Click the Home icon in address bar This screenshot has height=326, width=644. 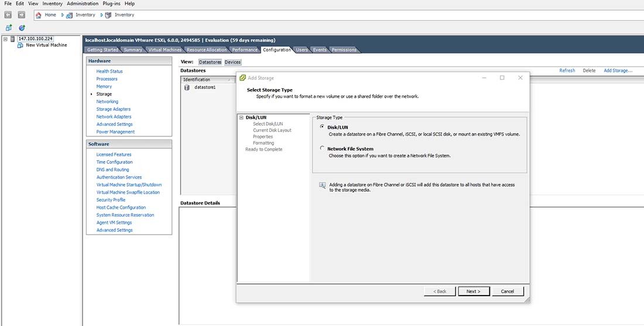[39, 15]
